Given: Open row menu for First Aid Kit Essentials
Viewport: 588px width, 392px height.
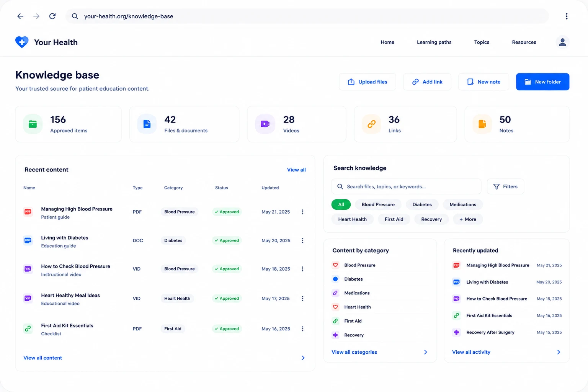Looking at the screenshot, I should point(302,329).
